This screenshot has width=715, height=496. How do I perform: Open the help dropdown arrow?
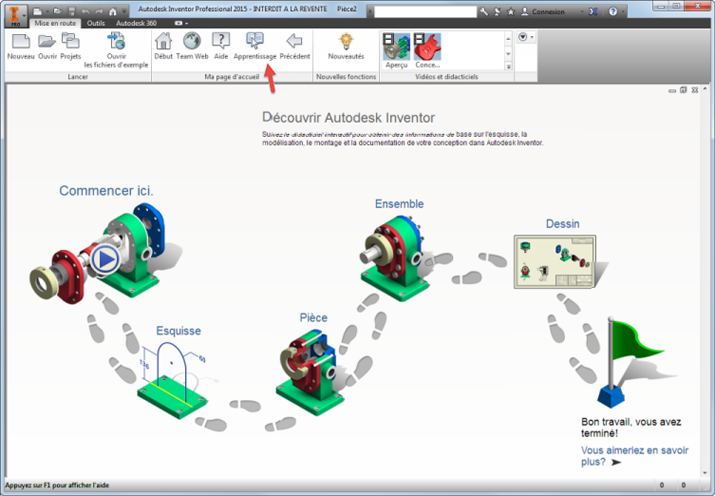pyautogui.click(x=622, y=12)
